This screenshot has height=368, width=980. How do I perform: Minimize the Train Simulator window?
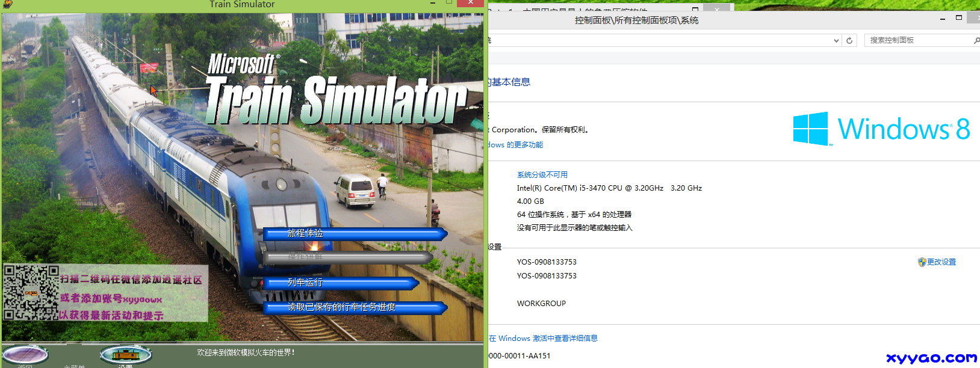tap(433, 3)
